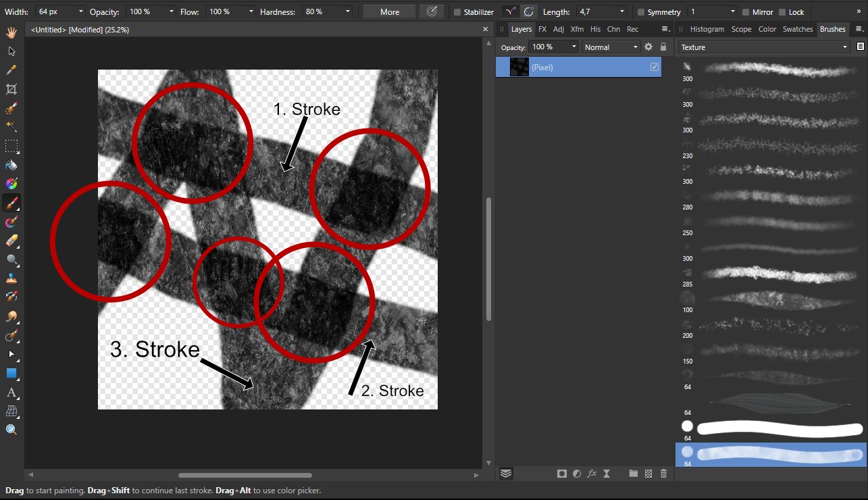Switch to the Channels panel tab
Screen dimensions: 868x500
coord(613,29)
